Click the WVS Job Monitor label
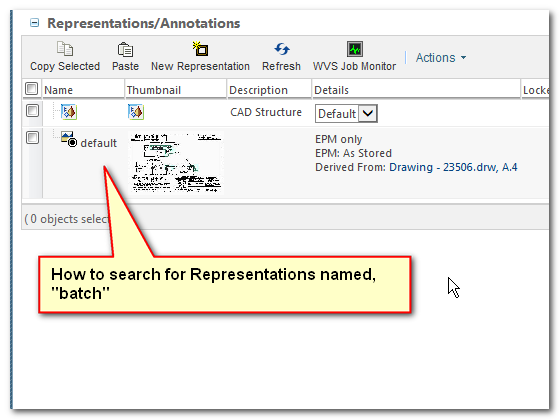This screenshot has width=560, height=420. pyautogui.click(x=354, y=66)
